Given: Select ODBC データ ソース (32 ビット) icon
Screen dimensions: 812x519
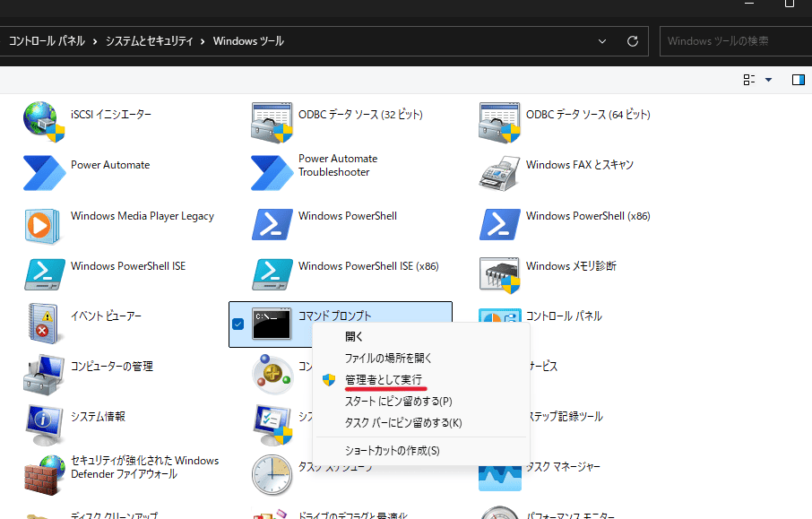Looking at the screenshot, I should 272,122.
